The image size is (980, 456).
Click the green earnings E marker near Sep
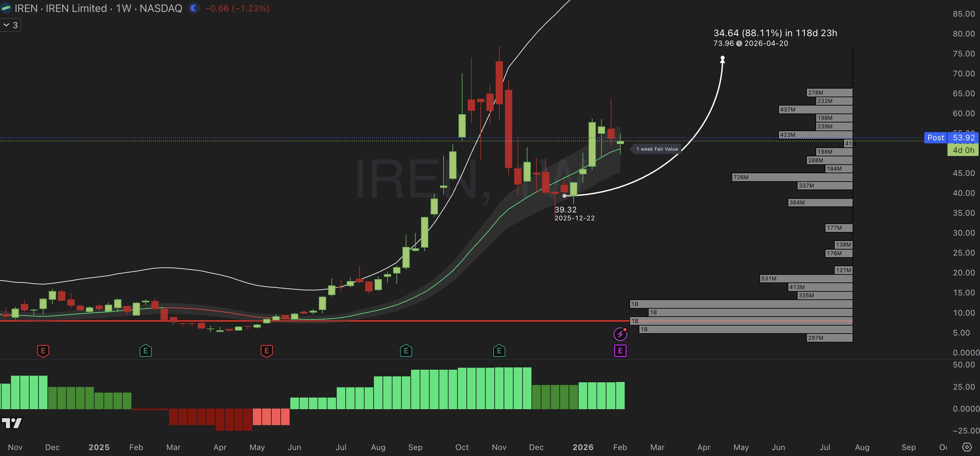[x=405, y=350]
